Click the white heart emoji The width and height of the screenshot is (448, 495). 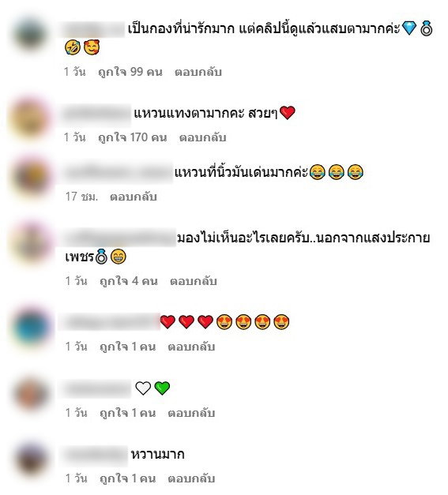pyautogui.click(x=143, y=388)
